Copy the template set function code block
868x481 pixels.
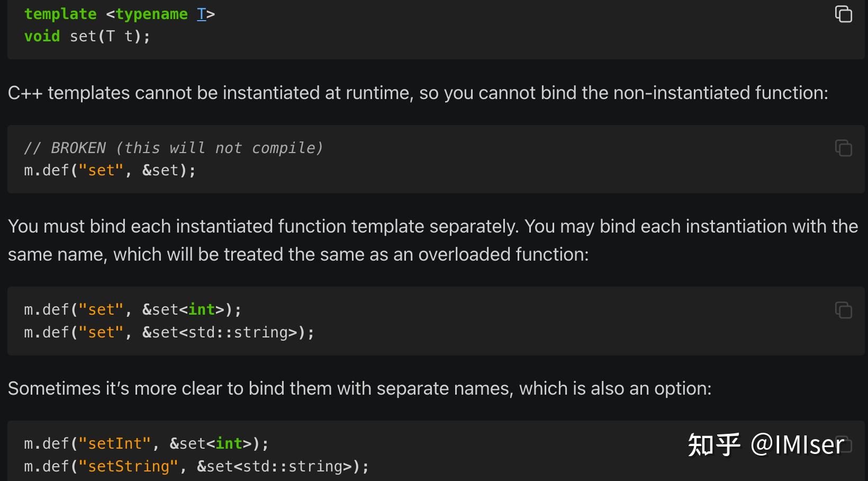click(x=843, y=14)
